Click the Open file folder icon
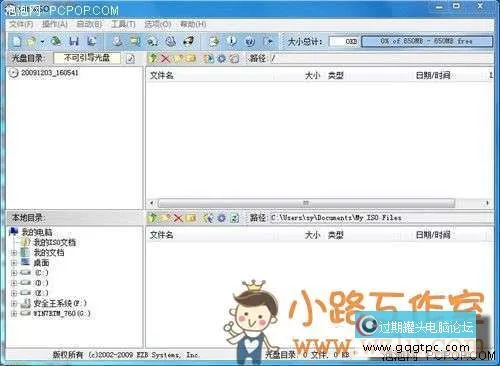Image resolution: width=500 pixels, height=366 pixels. [x=32, y=42]
